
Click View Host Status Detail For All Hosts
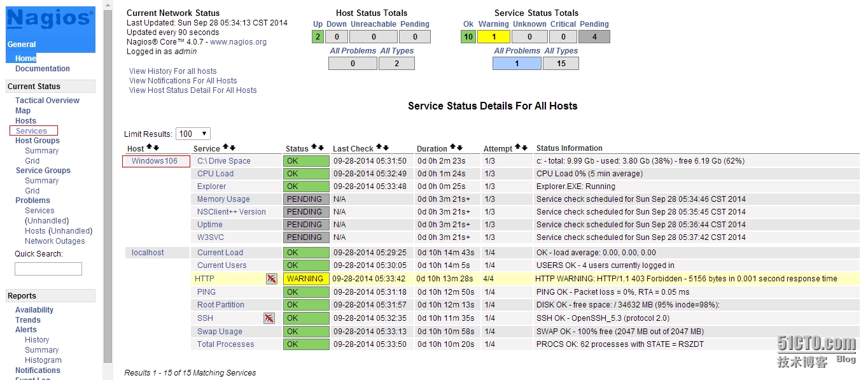[193, 90]
